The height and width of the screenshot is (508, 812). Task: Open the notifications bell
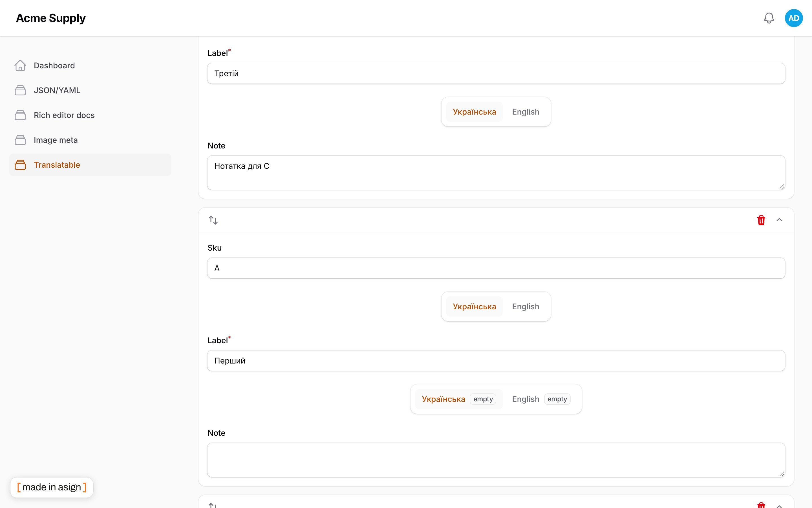769,18
